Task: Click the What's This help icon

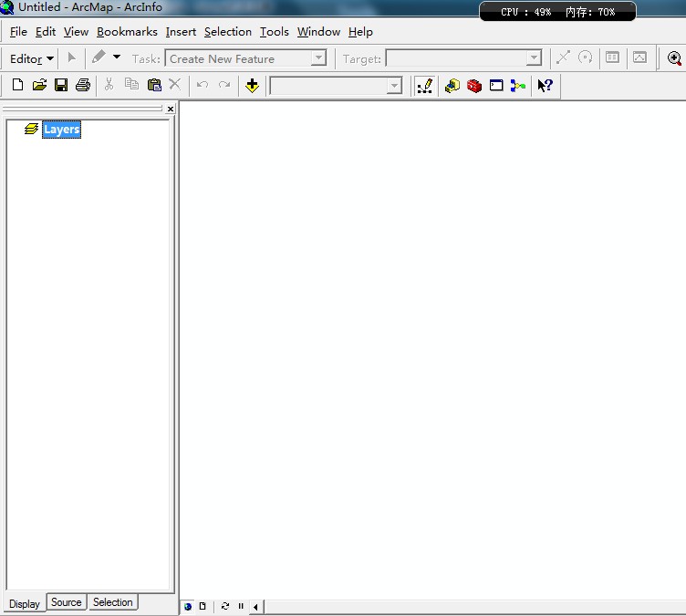Action: (545, 85)
